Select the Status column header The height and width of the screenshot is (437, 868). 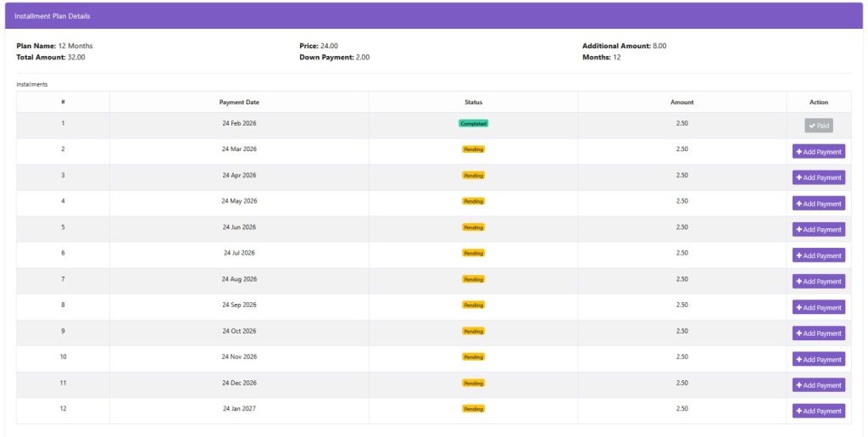coord(473,102)
